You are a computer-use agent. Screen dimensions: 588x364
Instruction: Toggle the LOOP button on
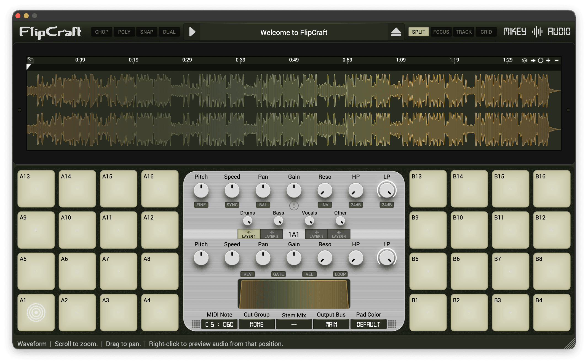(x=340, y=274)
